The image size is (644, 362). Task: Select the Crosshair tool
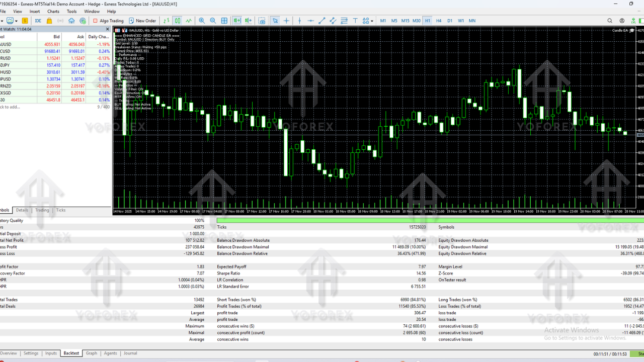tap(286, 21)
